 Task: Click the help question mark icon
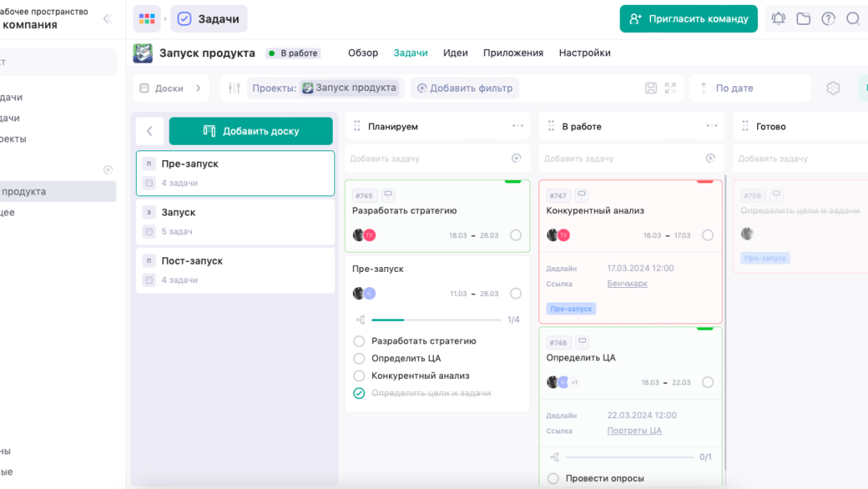click(828, 18)
